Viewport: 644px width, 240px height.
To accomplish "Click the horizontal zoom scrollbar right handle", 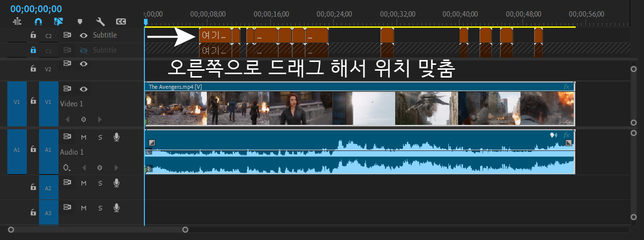I will [x=185, y=229].
